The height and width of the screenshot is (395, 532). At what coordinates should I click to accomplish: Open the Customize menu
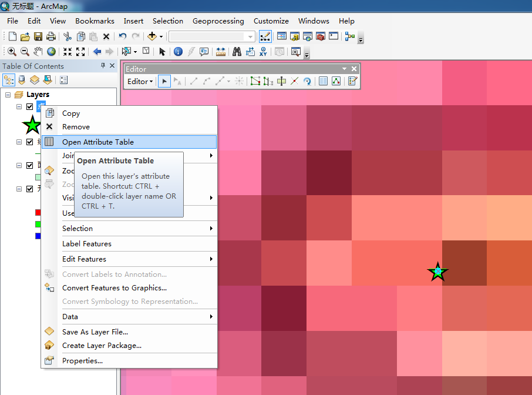coord(271,21)
